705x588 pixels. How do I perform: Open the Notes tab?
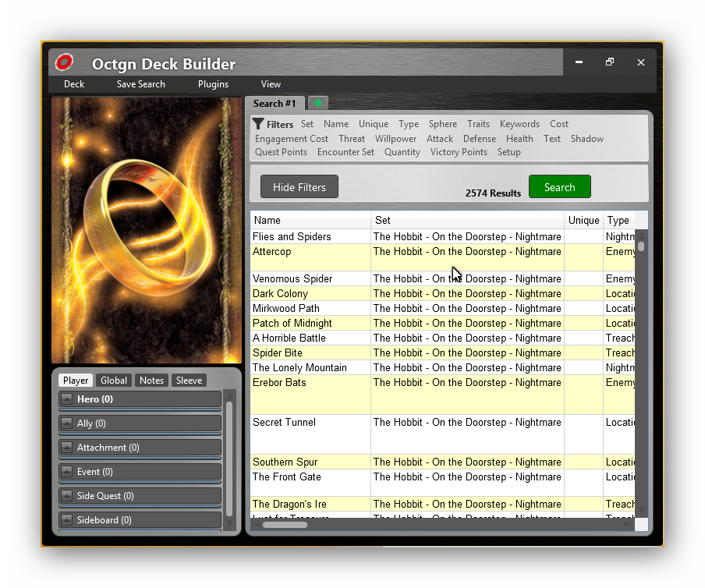(151, 381)
